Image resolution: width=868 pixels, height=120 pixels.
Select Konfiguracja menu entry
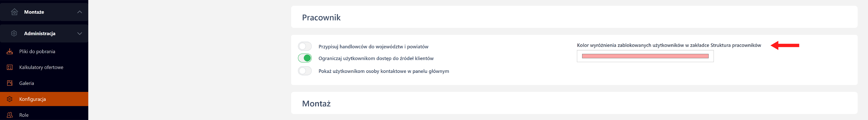(32, 99)
